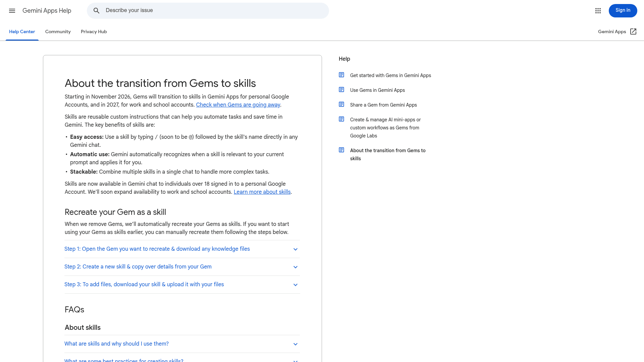Expand Step 2: Create a new skill section

[182, 267]
